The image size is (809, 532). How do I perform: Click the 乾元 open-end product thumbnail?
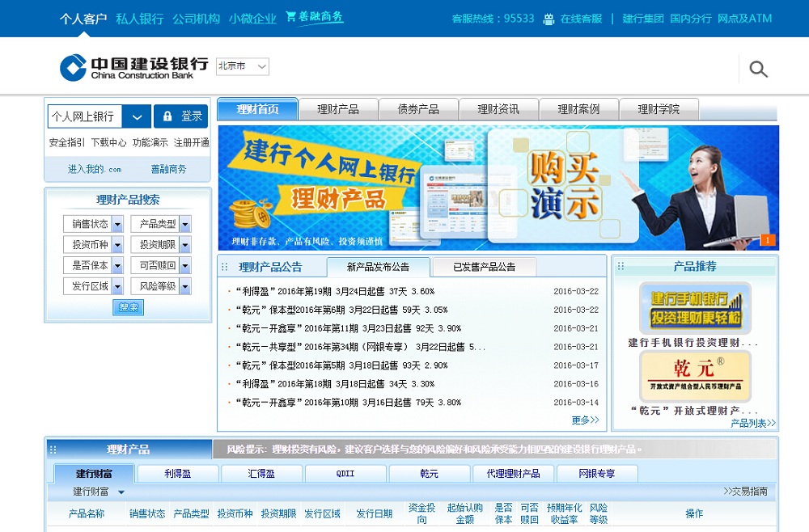695,376
